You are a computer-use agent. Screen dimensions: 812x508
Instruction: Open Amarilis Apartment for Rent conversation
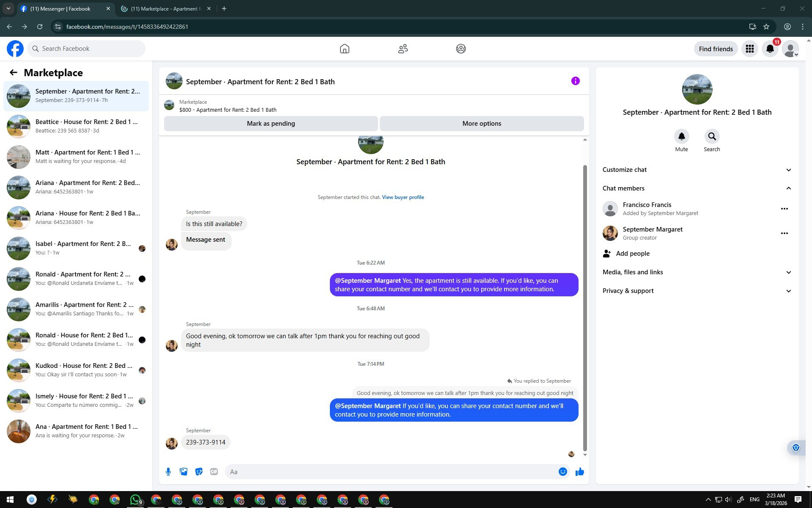76,309
